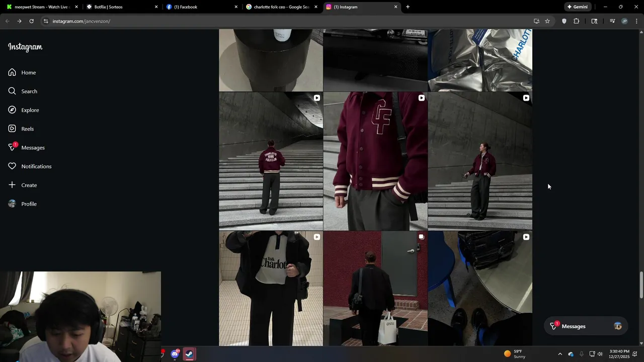
Task: Go back to previous page
Action: tap(7, 21)
